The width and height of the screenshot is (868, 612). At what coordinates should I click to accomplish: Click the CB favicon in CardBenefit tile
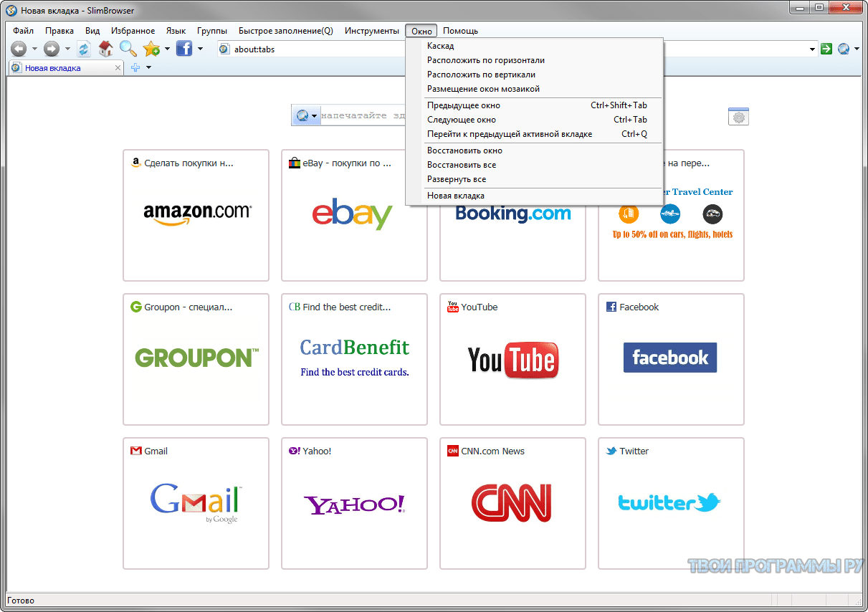point(294,307)
